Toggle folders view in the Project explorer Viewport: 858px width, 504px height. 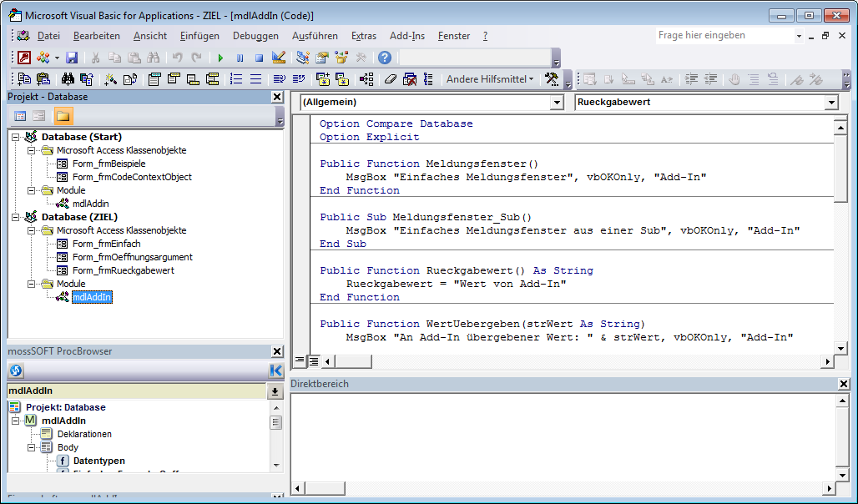tap(63, 116)
